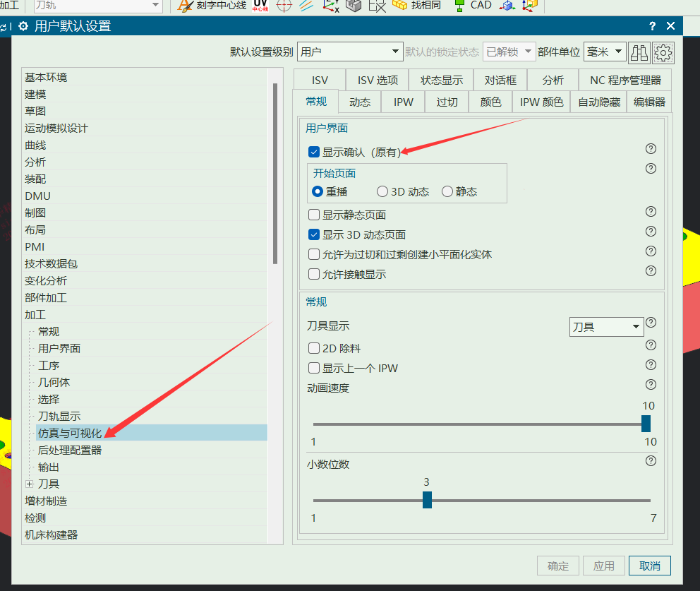The width and height of the screenshot is (700, 591).
Task: Click the binoculars find default icon
Action: [x=639, y=53]
